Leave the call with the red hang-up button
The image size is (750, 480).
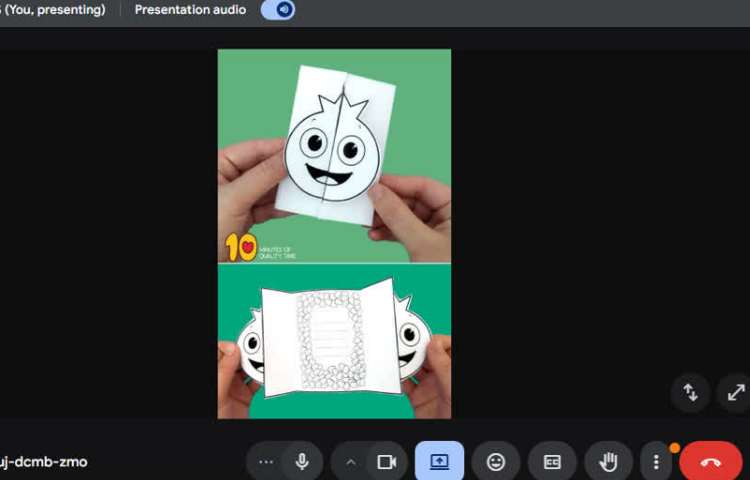(x=710, y=462)
